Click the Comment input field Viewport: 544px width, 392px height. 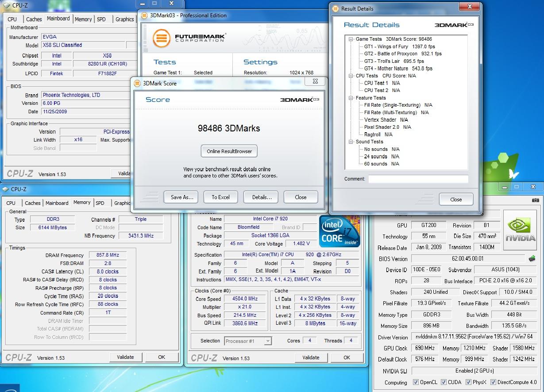pyautogui.click(x=418, y=179)
